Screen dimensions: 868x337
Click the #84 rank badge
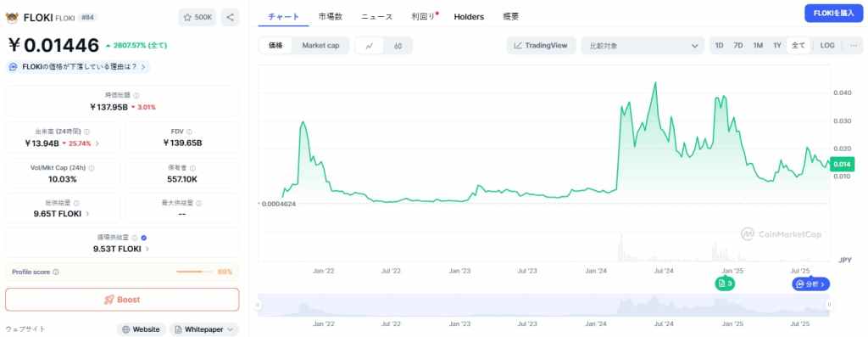[x=88, y=17]
